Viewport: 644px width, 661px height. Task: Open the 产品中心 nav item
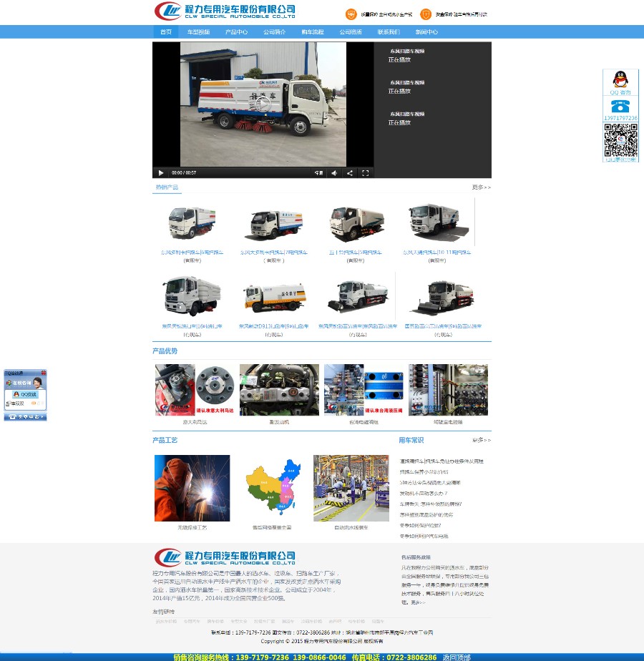pos(236,32)
